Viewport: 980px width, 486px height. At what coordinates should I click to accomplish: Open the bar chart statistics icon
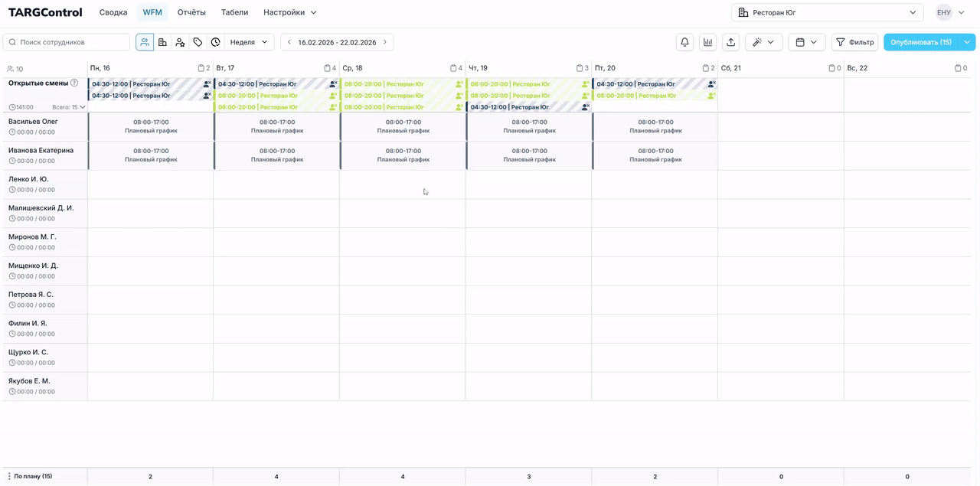pos(707,42)
